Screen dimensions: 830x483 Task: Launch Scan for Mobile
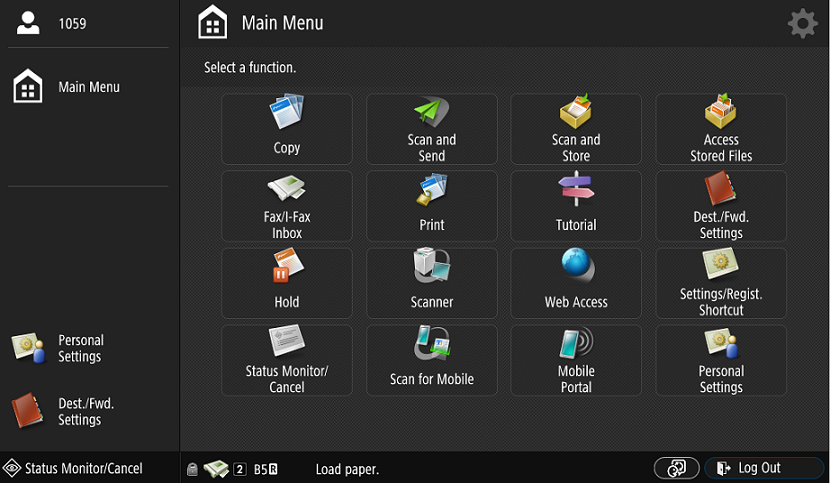(431, 360)
